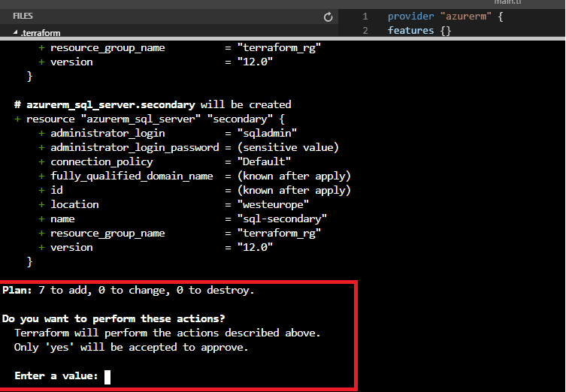
Task: Collapse the .terraform folder tree arrow
Action: (x=16, y=32)
